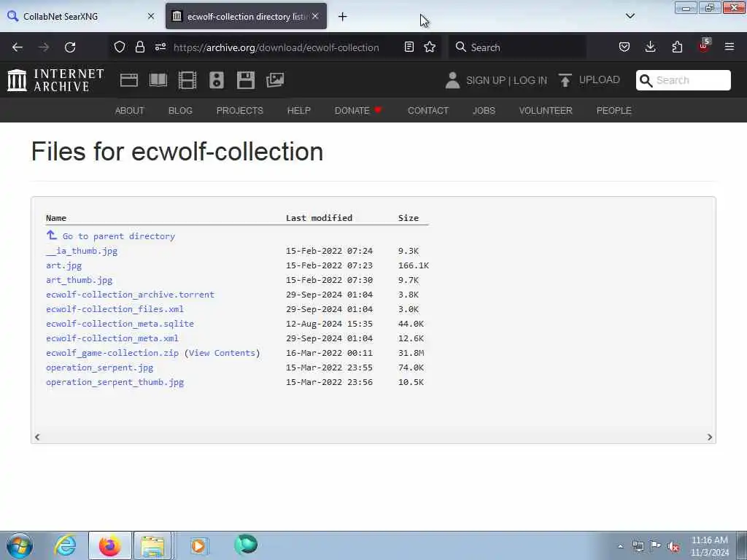Click the SIGN UP | LOG IN link

507,80
